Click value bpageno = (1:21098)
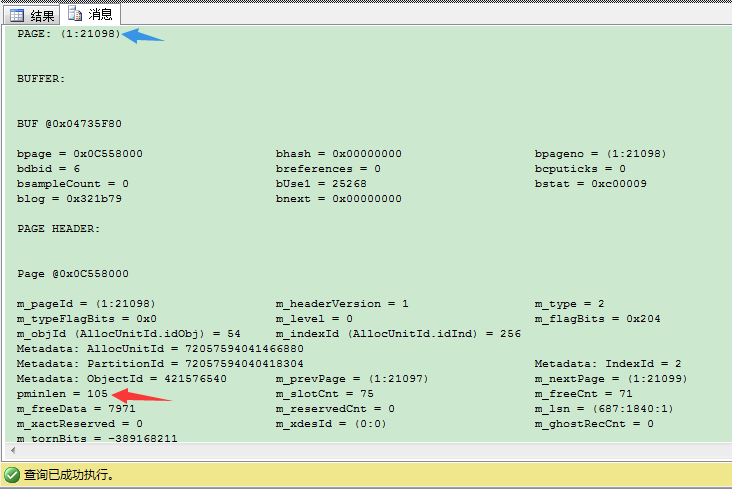Screen dimensions: 732x489 point(600,154)
